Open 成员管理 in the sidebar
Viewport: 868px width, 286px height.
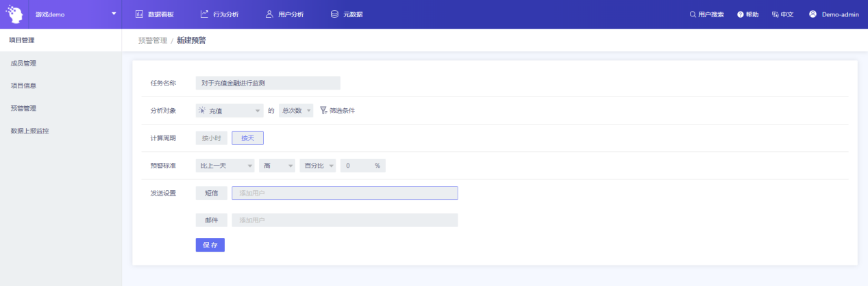tap(23, 63)
